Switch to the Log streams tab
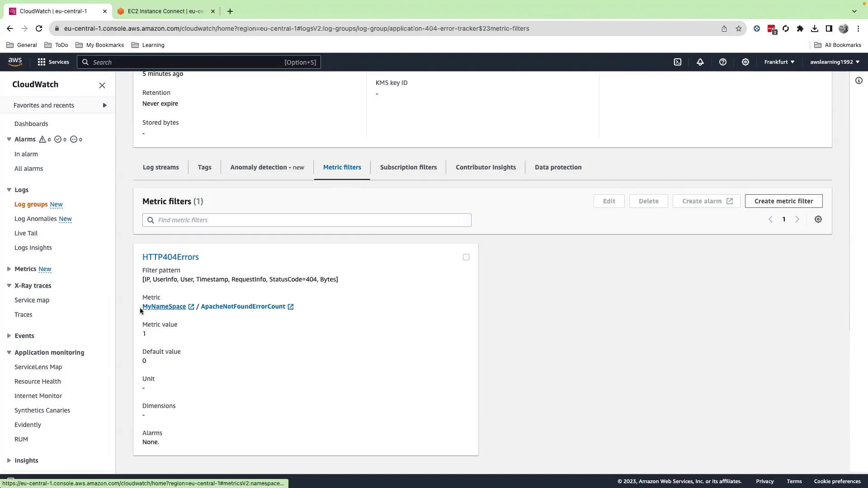This screenshot has height=488, width=868. click(x=160, y=167)
